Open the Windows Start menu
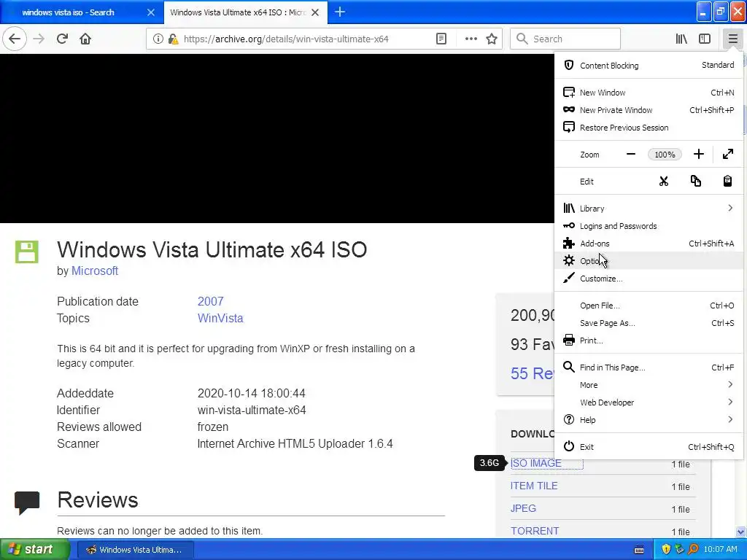747x560 pixels. (35, 549)
